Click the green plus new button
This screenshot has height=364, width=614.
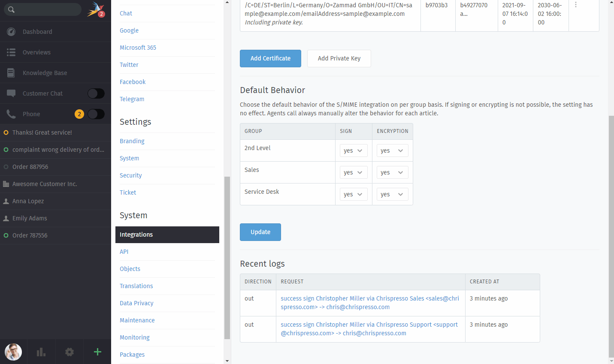(x=97, y=352)
